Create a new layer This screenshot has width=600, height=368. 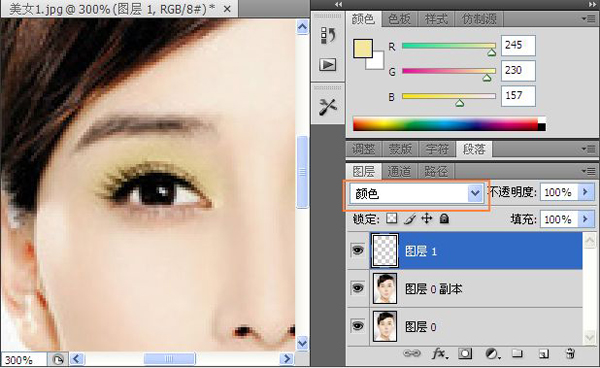pos(544,354)
